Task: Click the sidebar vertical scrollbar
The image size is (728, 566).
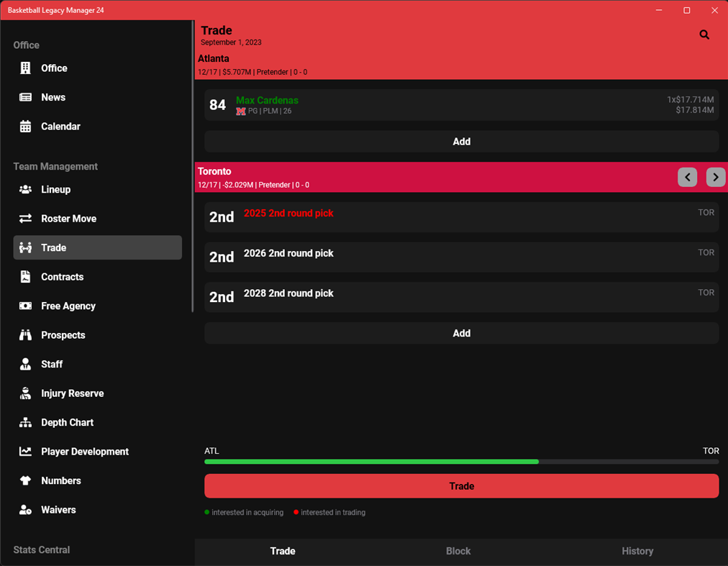Action: (x=193, y=167)
